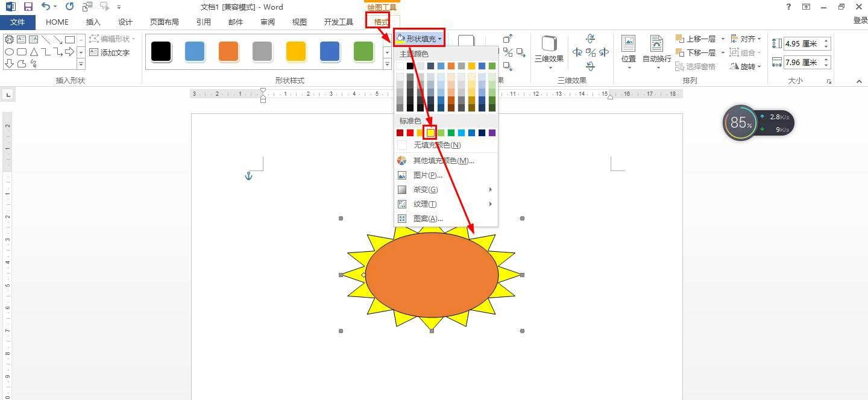Select the sun burst shape in gallery
Image resolution: width=868 pixels, height=400 pixels.
click(x=9, y=40)
